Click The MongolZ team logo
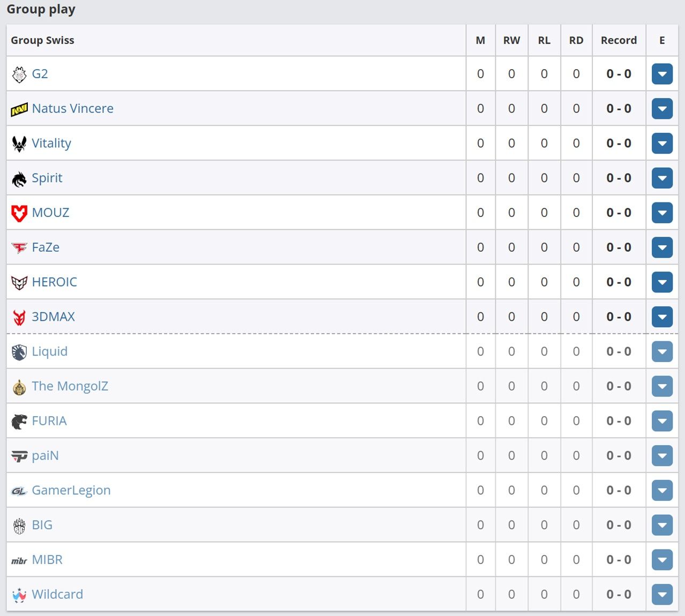685x616 pixels. [x=19, y=387]
